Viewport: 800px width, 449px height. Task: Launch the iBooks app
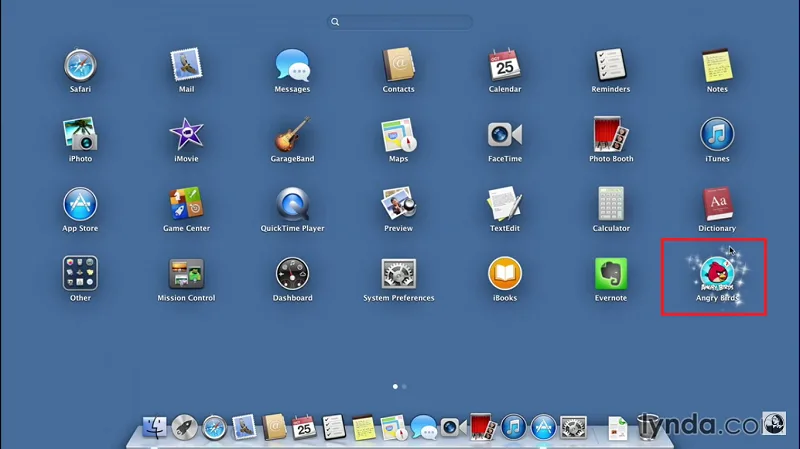505,273
